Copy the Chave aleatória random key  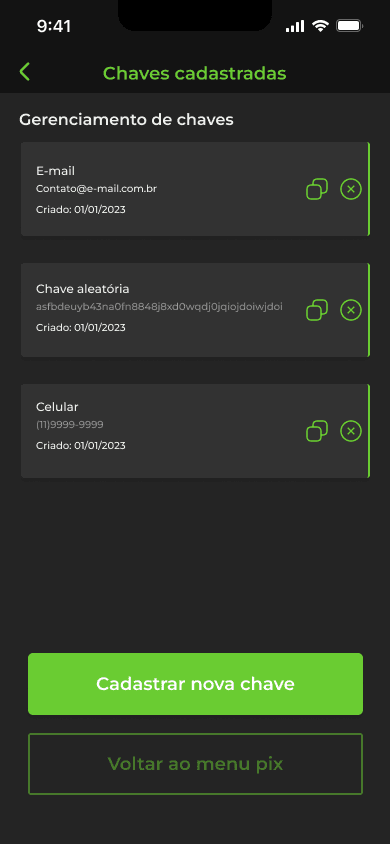pos(317,310)
